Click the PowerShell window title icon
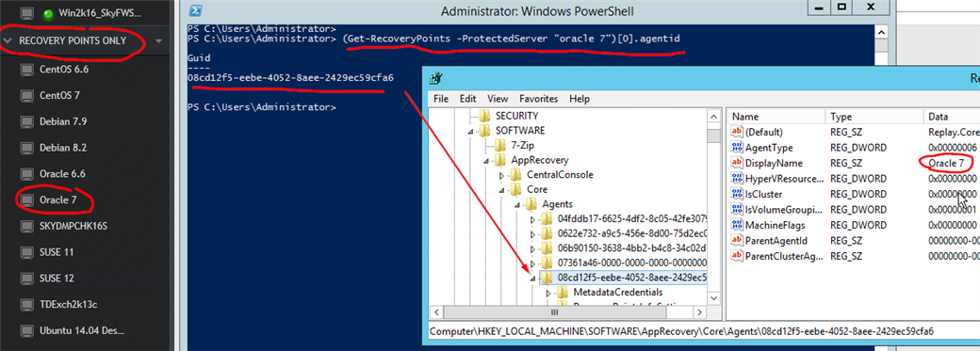Screen dimensions: 980x351 [x=196, y=10]
